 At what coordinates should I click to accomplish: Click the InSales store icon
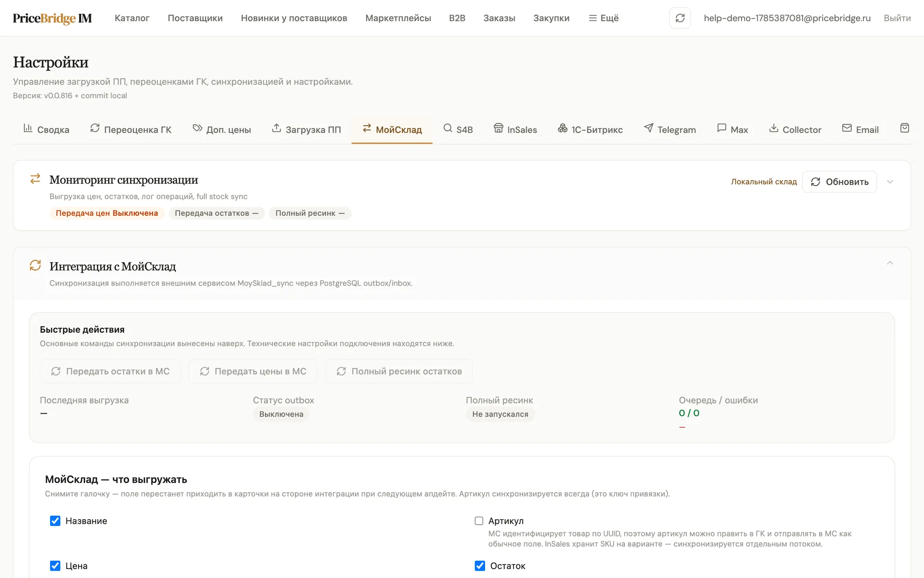499,128
